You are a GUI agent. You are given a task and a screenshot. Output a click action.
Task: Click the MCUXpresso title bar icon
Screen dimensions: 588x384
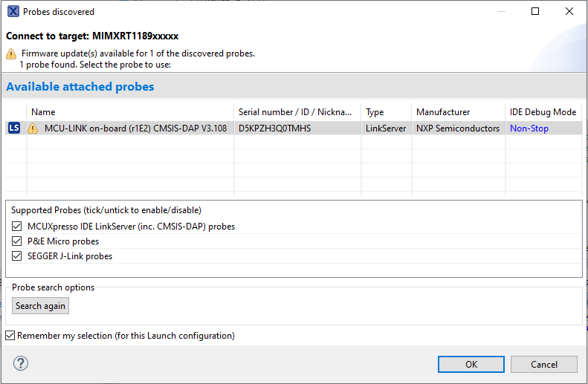point(13,12)
